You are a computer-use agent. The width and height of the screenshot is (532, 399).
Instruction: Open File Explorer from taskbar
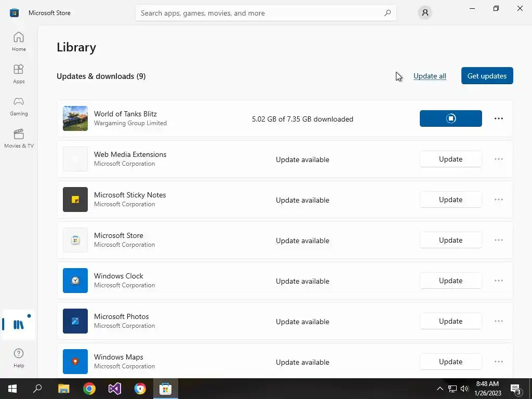click(63, 389)
